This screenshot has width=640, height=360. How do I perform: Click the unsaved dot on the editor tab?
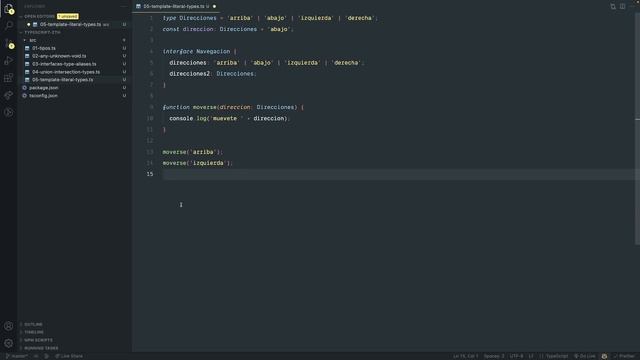[214, 7]
